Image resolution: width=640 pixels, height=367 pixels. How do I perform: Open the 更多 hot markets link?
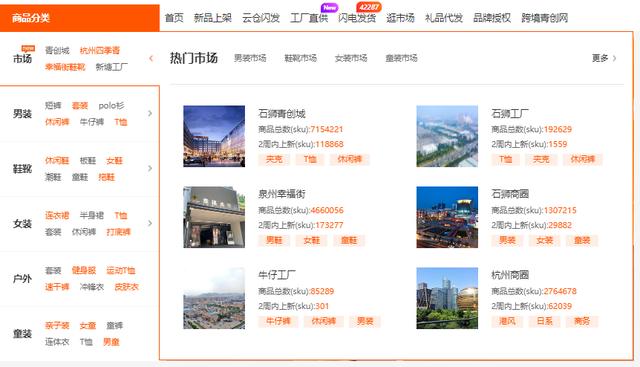click(x=604, y=58)
